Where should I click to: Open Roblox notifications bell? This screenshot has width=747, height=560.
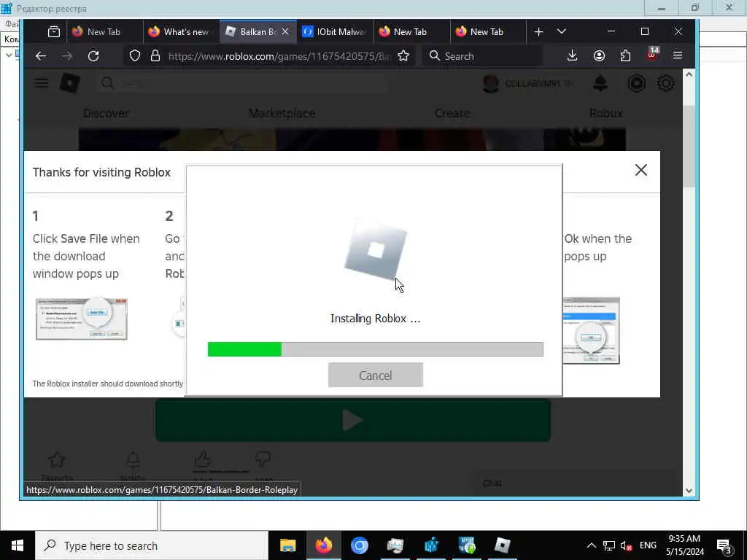point(600,83)
